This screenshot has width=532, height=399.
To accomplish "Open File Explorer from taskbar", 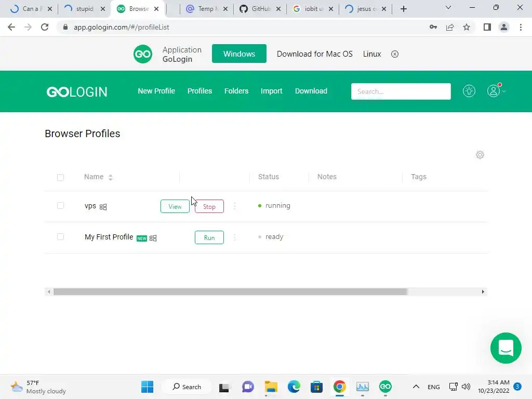I will click(x=271, y=387).
